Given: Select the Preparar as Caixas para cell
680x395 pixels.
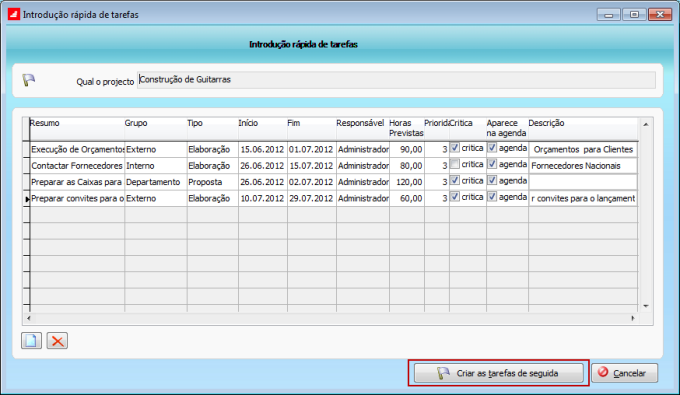Looking at the screenshot, I should tap(77, 182).
